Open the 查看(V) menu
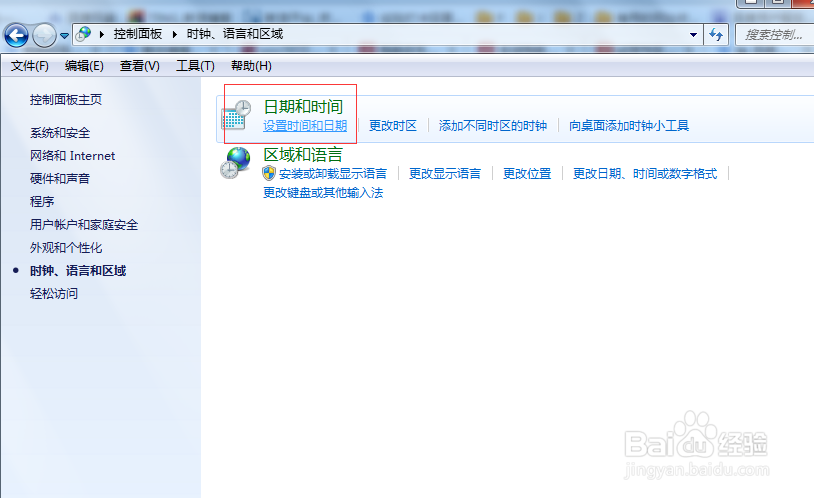Viewport: 814px width, 498px height. coord(140,66)
